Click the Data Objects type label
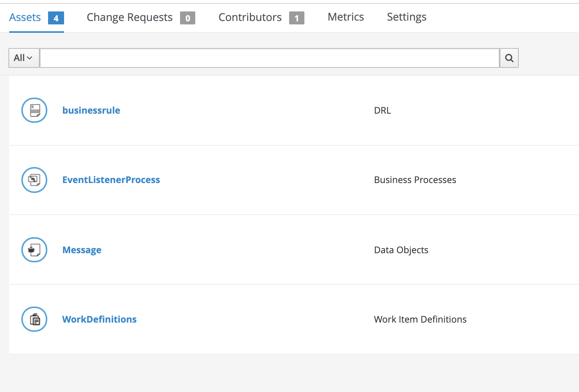Screen dimensions: 579x392 (x=401, y=250)
